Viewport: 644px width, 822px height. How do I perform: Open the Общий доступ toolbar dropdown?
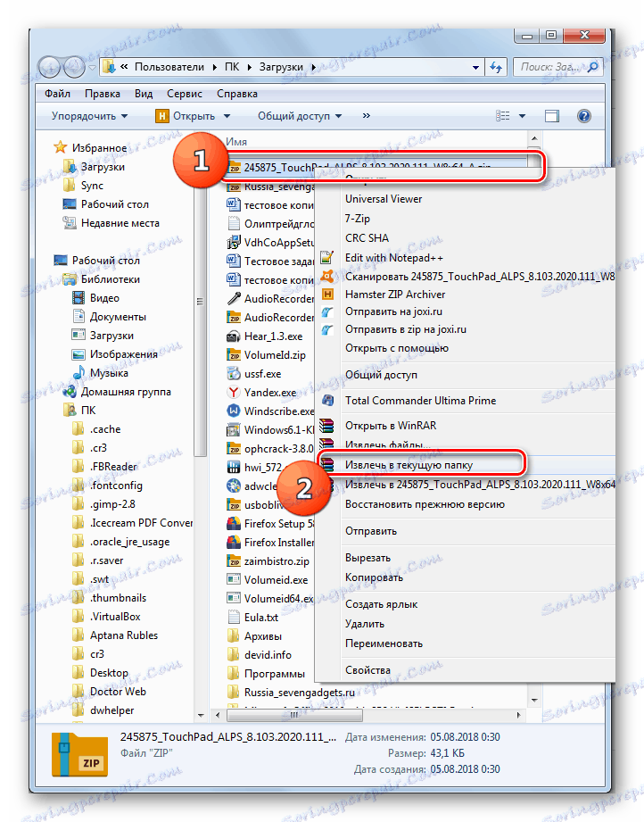(x=299, y=116)
